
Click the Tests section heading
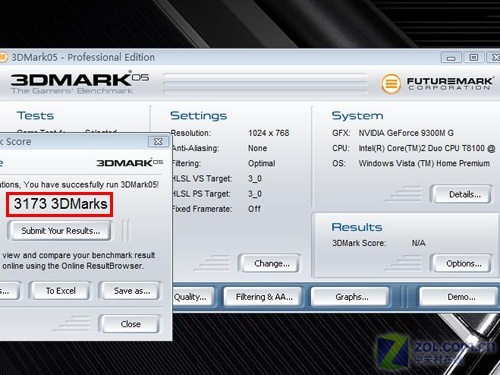pos(35,116)
